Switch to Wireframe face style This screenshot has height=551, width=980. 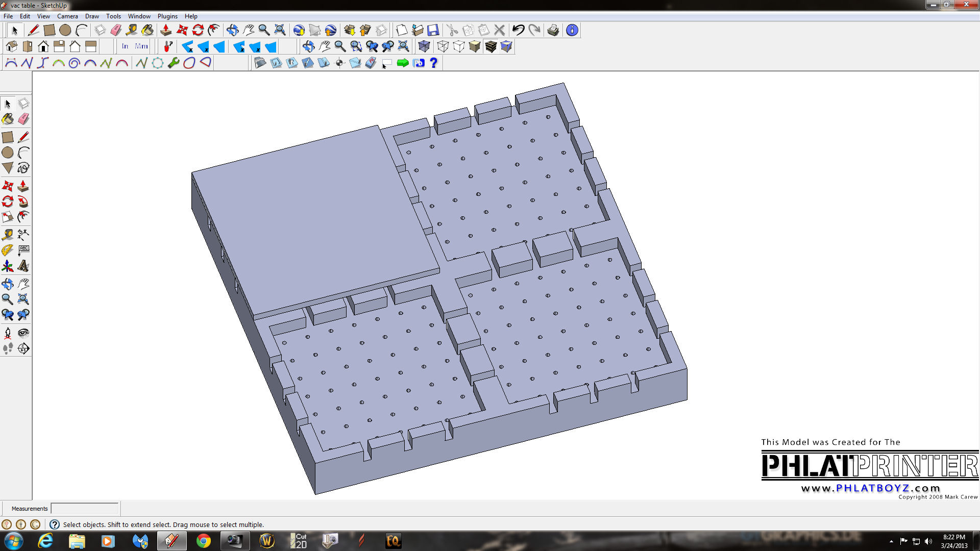point(443,46)
